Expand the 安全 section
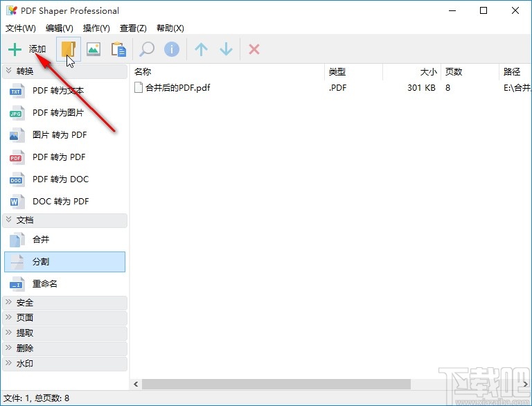The image size is (532, 406). 9,302
